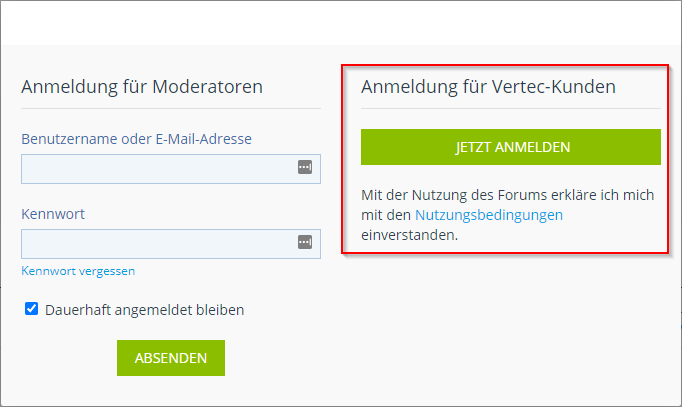Toggle the Dauerhaft angemeldet bleiben checkbox

(32, 310)
